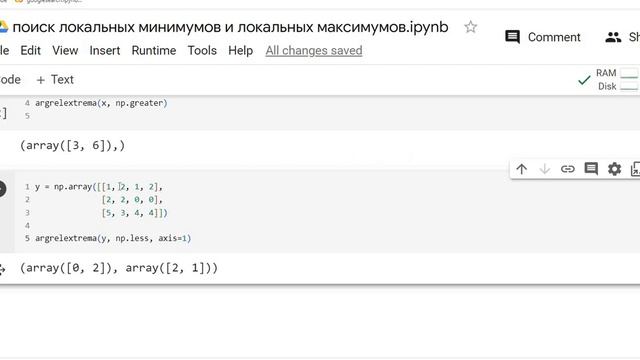The image size is (640, 360).
Task: Open the View menu
Action: tap(65, 51)
